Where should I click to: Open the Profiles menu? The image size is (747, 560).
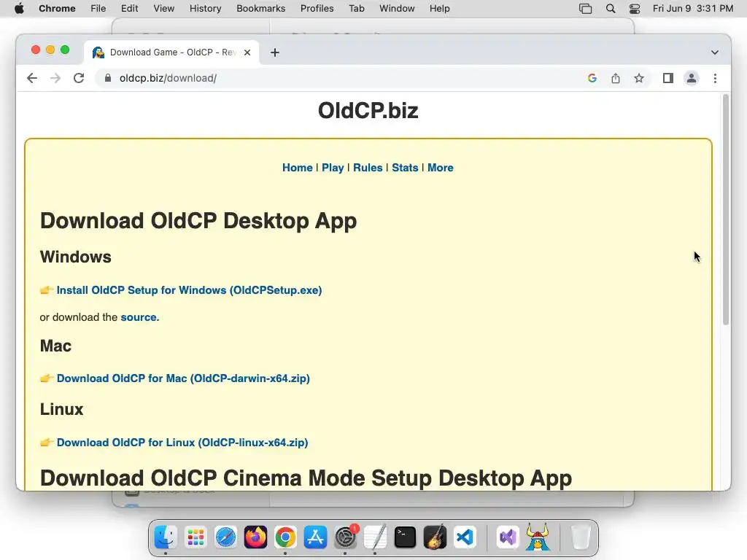coord(317,9)
